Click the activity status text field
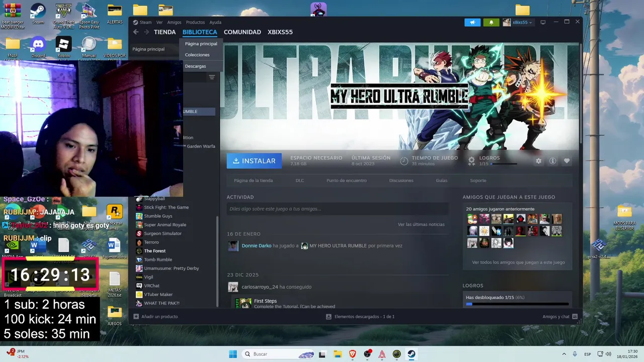 pyautogui.click(x=337, y=209)
